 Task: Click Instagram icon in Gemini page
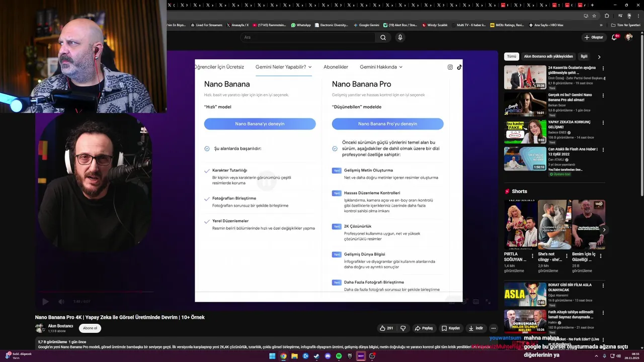tap(450, 67)
